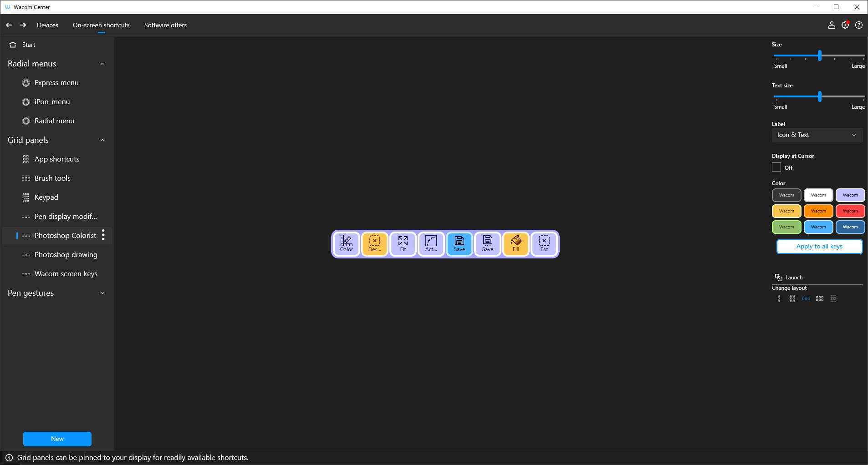
Task: Click the Wacom Center title bar logo
Action: point(7,7)
